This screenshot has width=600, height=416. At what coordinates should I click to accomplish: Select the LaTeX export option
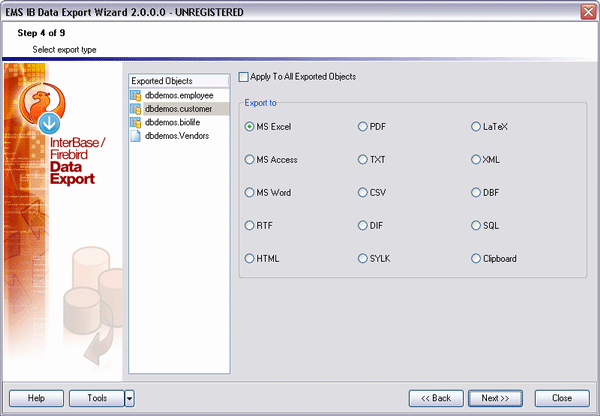click(476, 127)
